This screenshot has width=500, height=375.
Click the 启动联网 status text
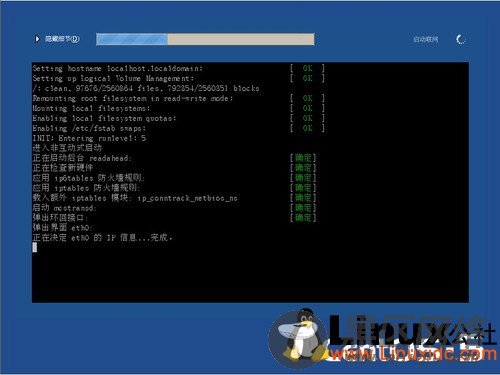tap(426, 39)
